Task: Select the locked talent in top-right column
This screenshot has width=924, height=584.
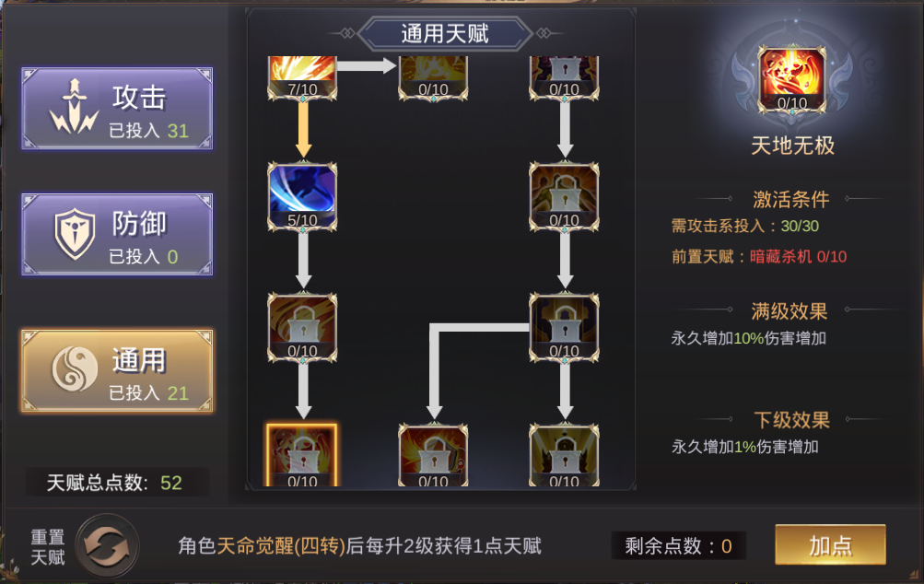Action: (564, 77)
